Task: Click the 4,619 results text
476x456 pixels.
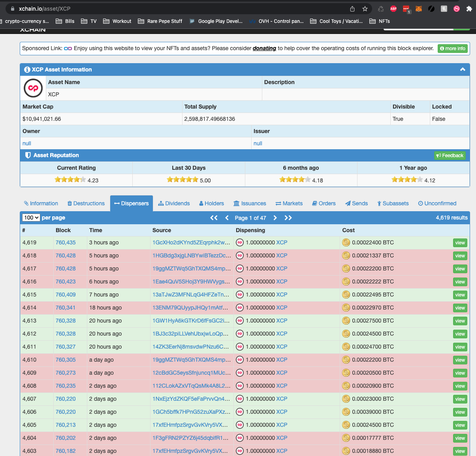Action: coord(452,218)
